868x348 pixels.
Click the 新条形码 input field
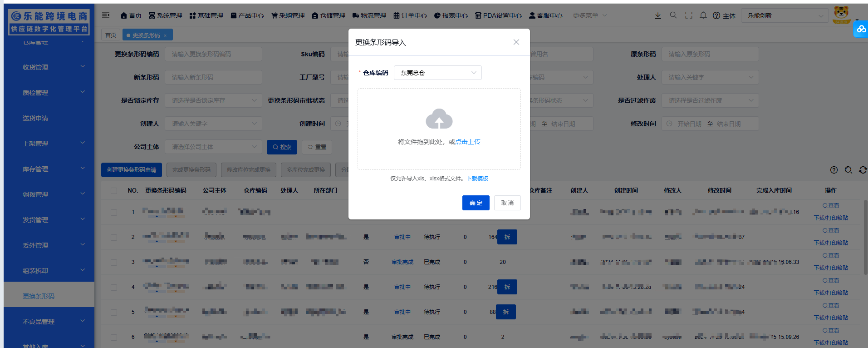click(x=213, y=77)
